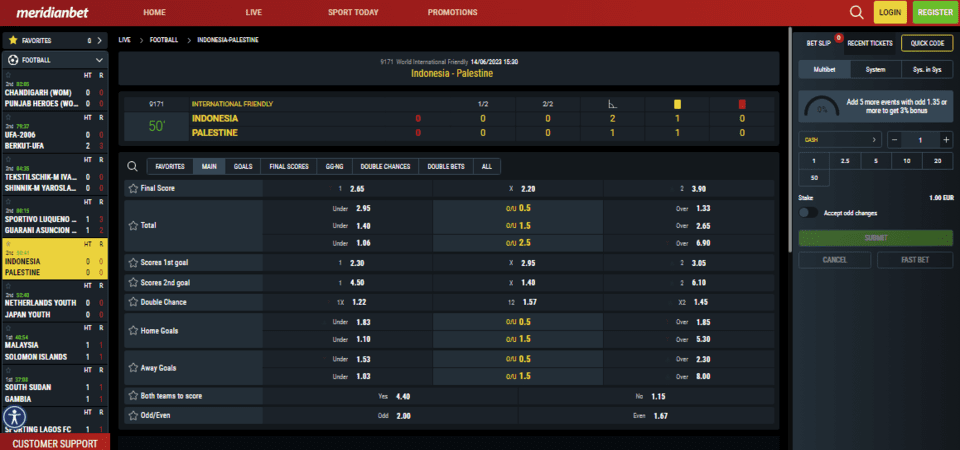The image size is (960, 450).
Task: Star the Double Chance market
Action: coord(133,302)
